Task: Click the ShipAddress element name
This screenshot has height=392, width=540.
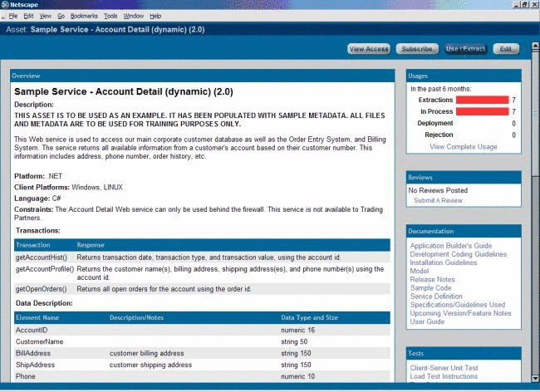Action: tap(35, 365)
